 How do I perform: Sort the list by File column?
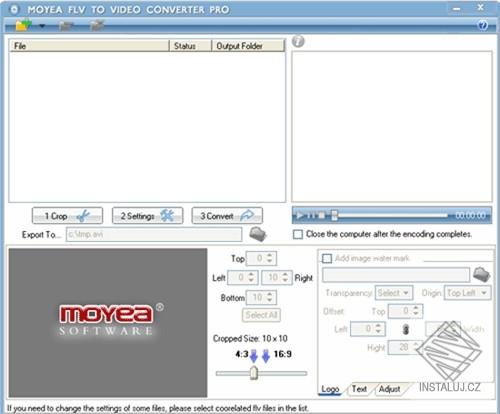pyautogui.click(x=89, y=46)
